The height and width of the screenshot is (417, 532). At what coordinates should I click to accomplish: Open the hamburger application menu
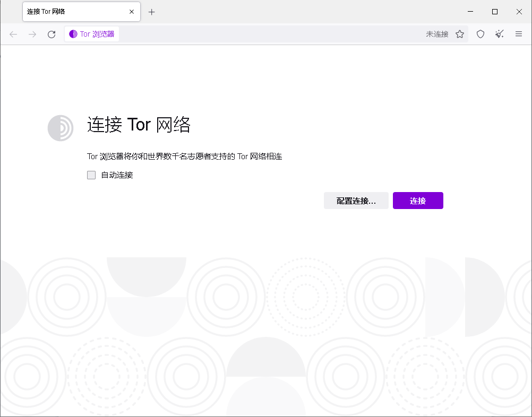pyautogui.click(x=518, y=34)
